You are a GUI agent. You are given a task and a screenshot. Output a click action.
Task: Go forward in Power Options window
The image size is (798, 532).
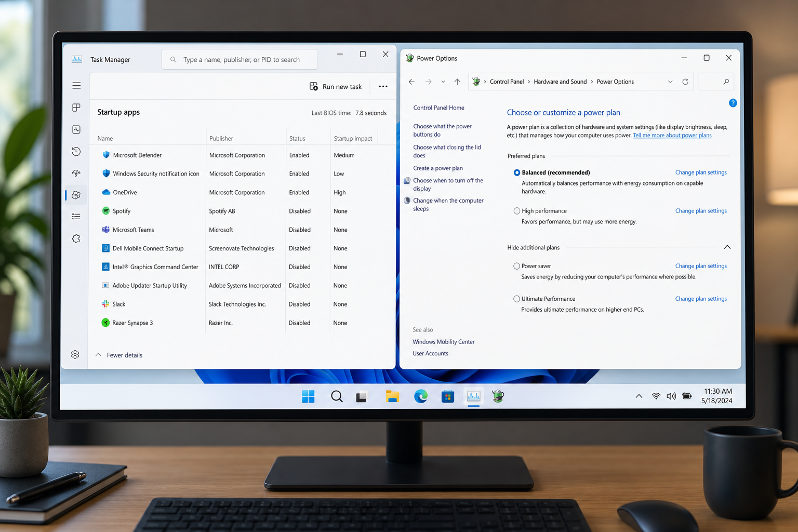[x=429, y=82]
